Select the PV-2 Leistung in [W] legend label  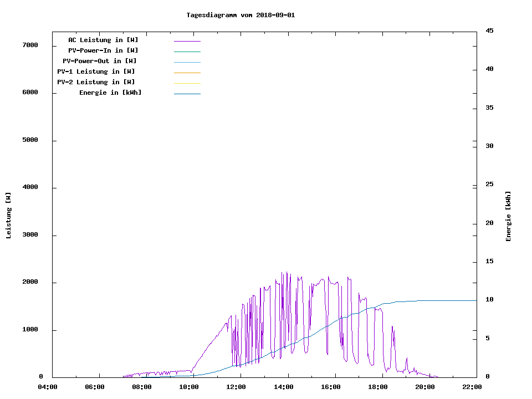(x=96, y=82)
